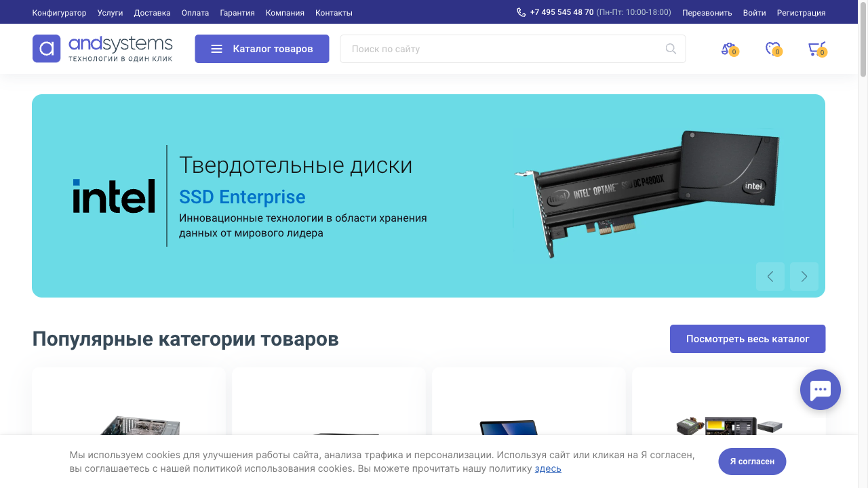Open Услуги in top menu
Image resolution: width=868 pixels, height=488 pixels.
click(111, 13)
